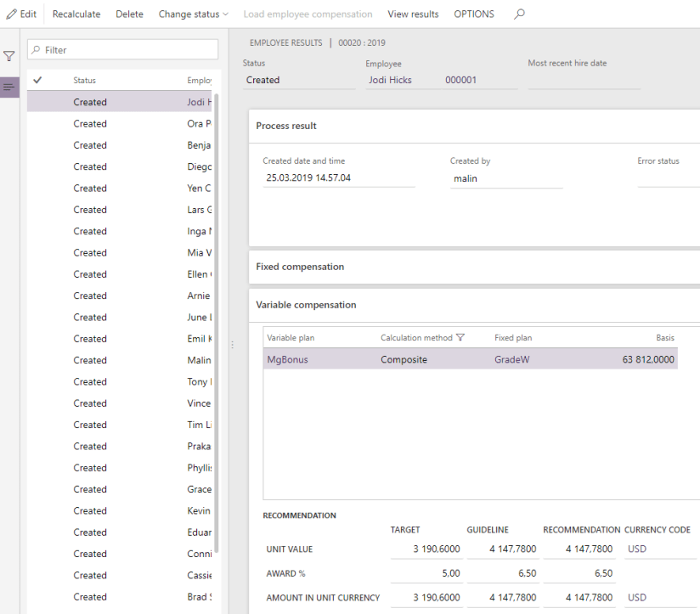Click the search magnifier icon in toolbar
The height and width of the screenshot is (614, 700).
point(520,14)
